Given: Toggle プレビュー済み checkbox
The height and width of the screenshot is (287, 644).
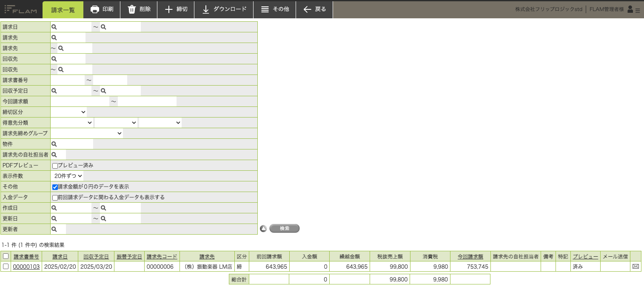Looking at the screenshot, I should tap(55, 166).
